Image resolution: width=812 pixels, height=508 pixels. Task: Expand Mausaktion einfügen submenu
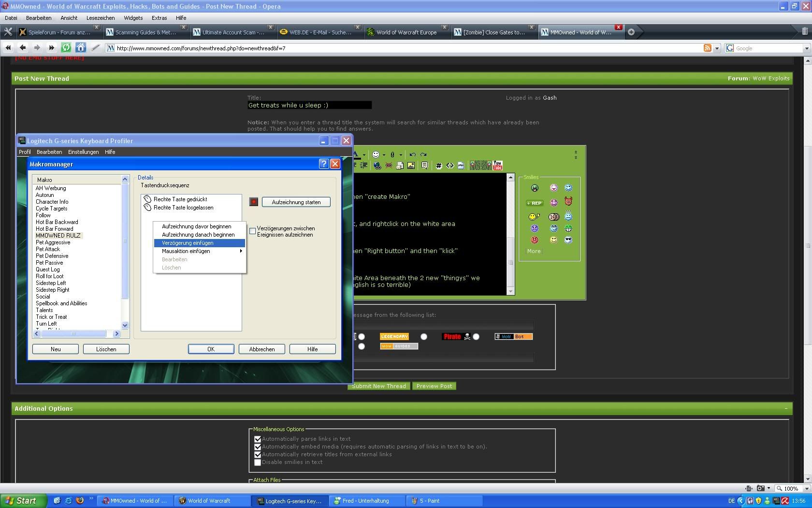[200, 251]
